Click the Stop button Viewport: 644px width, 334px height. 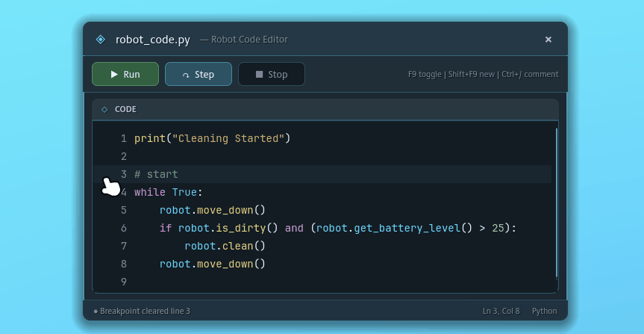tap(272, 74)
